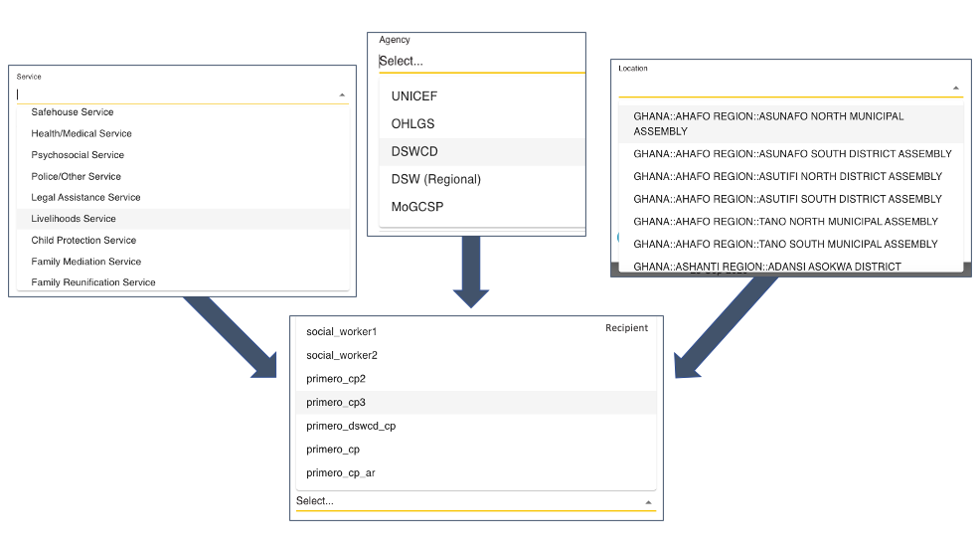980x552 pixels.
Task: Click the Service text input field
Action: [x=175, y=94]
